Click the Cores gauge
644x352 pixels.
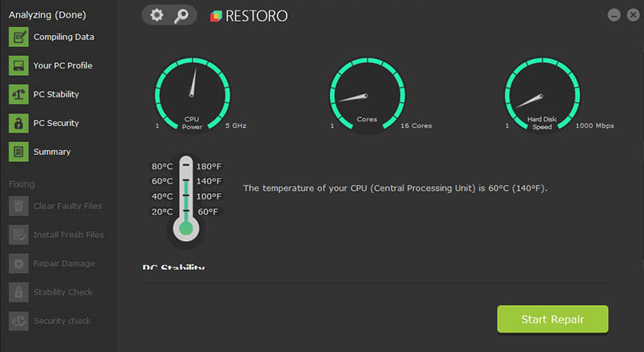coord(368,95)
